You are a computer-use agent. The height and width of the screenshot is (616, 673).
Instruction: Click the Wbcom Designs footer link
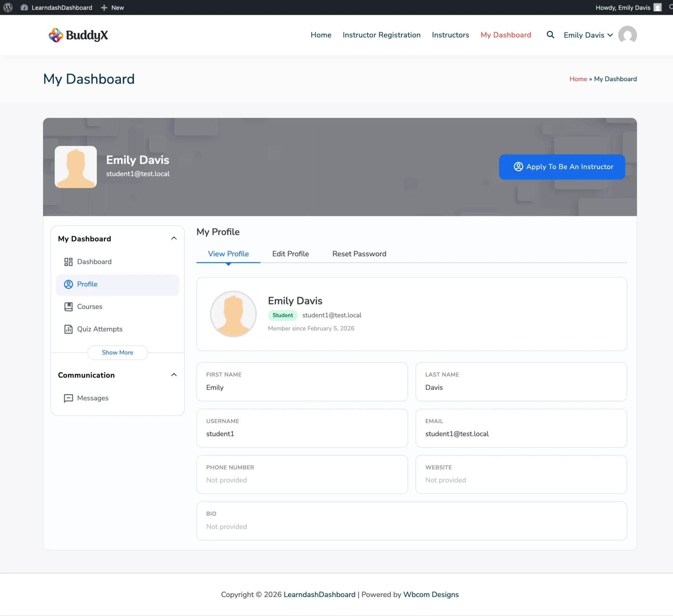click(430, 595)
